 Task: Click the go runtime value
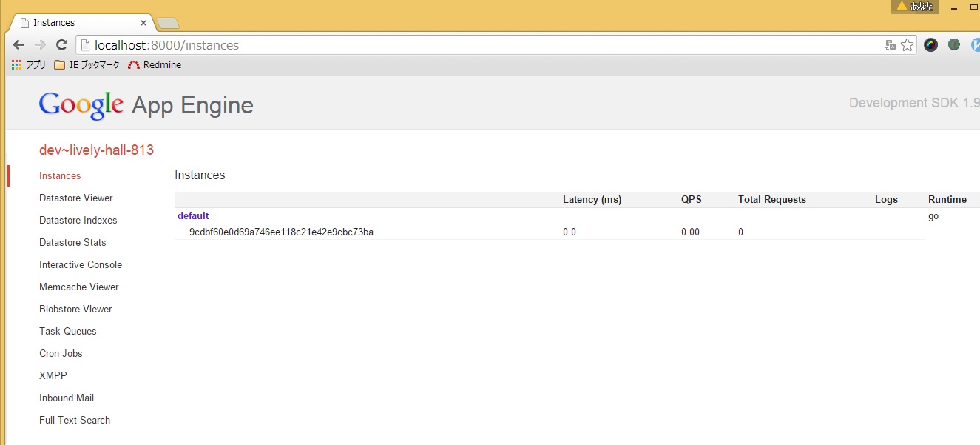pos(933,217)
